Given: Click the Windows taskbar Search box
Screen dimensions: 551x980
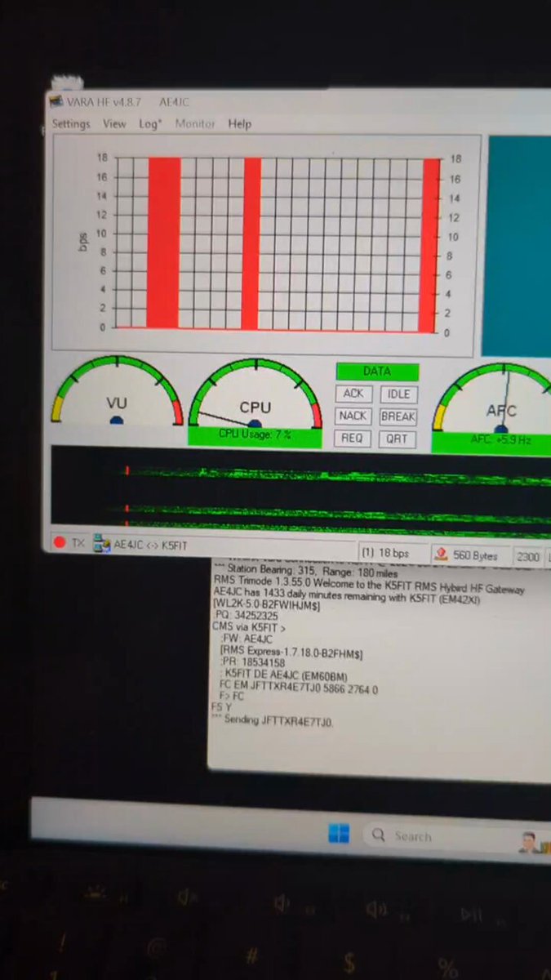Looking at the screenshot, I should click(x=455, y=838).
